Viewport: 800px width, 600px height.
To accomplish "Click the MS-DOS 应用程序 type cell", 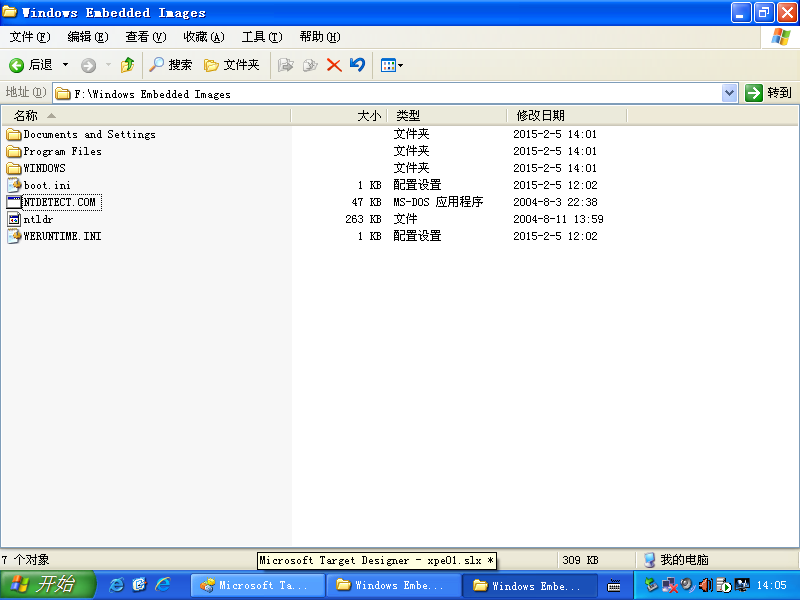I will 438,202.
